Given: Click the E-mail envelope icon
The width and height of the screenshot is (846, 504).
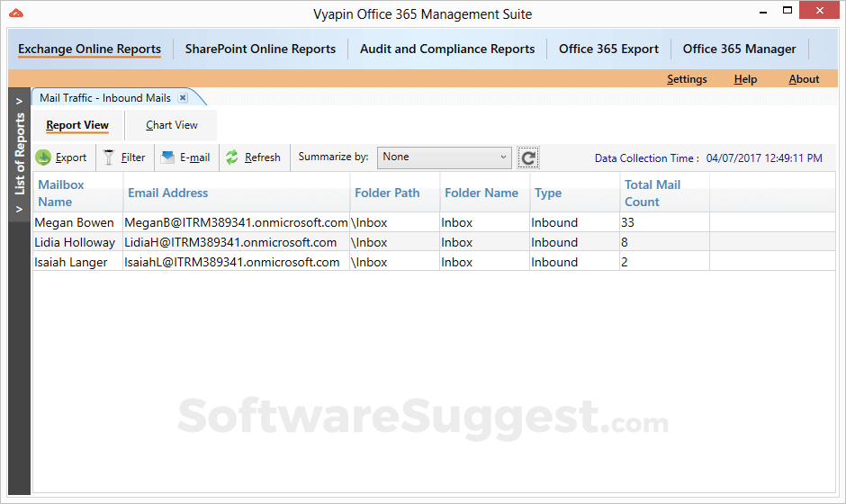Looking at the screenshot, I should [x=167, y=157].
